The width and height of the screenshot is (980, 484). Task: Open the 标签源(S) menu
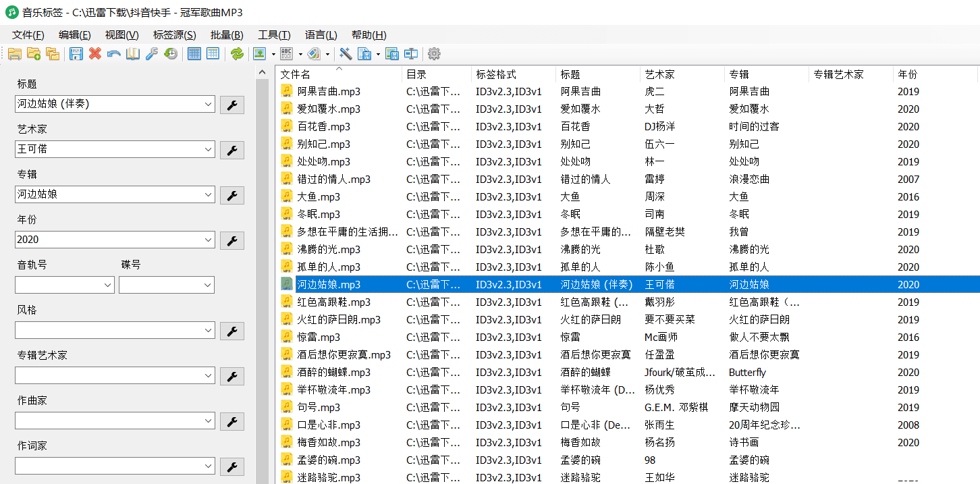174,35
